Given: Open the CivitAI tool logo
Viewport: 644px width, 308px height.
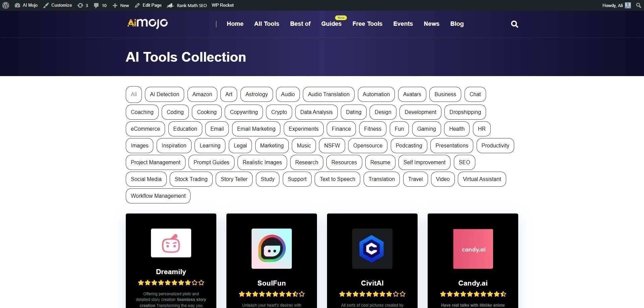Looking at the screenshot, I should tap(372, 249).
